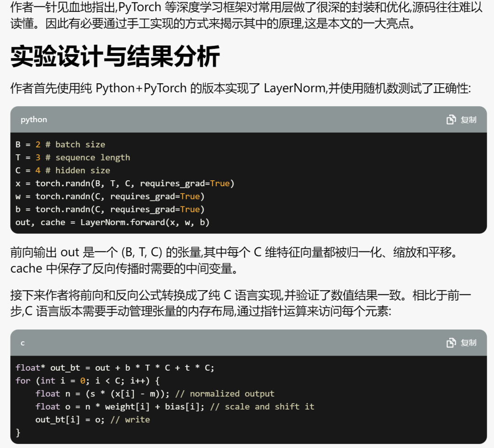Click the 'c' language label in header

pos(23,343)
